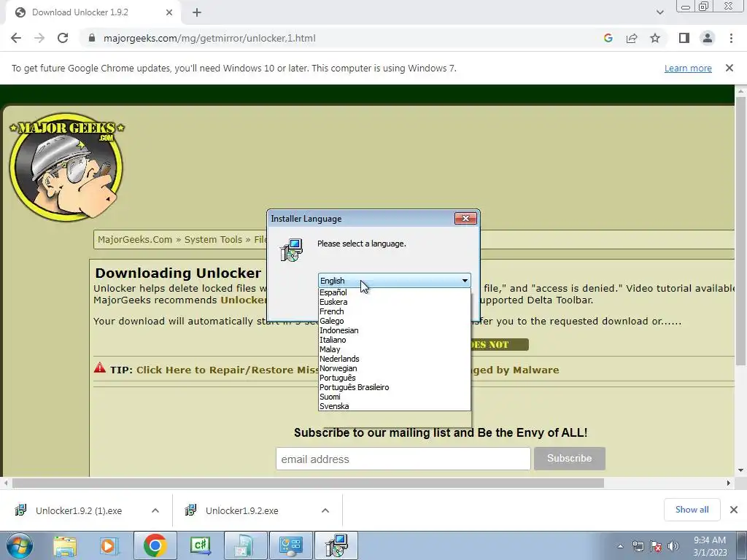Click the browser forward arrow

tap(39, 38)
